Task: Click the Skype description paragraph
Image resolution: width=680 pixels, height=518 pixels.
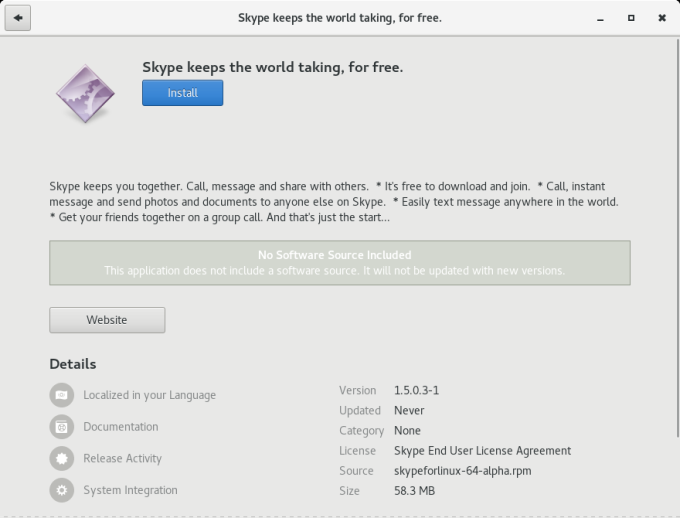Action: [x=334, y=202]
